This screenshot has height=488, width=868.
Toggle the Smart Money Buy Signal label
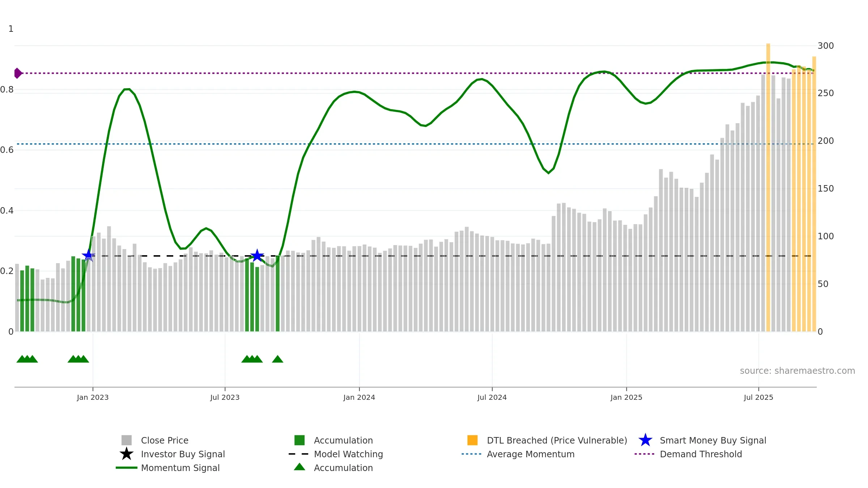pos(713,440)
